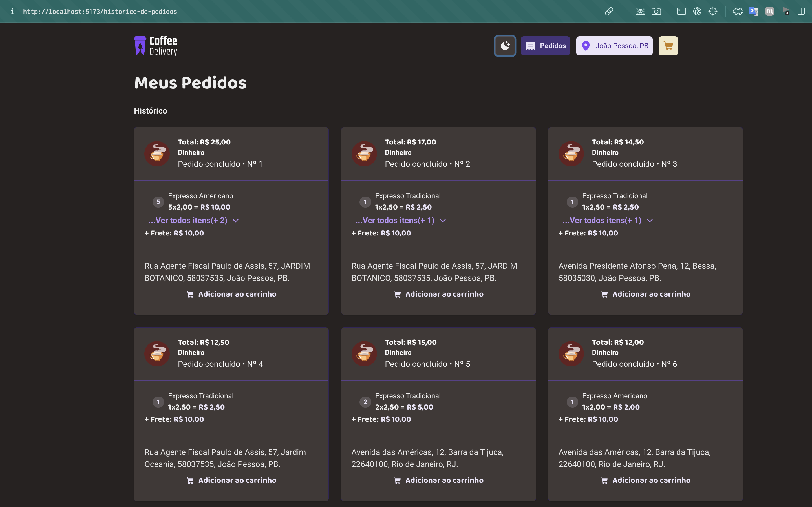Open the terminal console icon
The image size is (812, 507).
coord(681,11)
